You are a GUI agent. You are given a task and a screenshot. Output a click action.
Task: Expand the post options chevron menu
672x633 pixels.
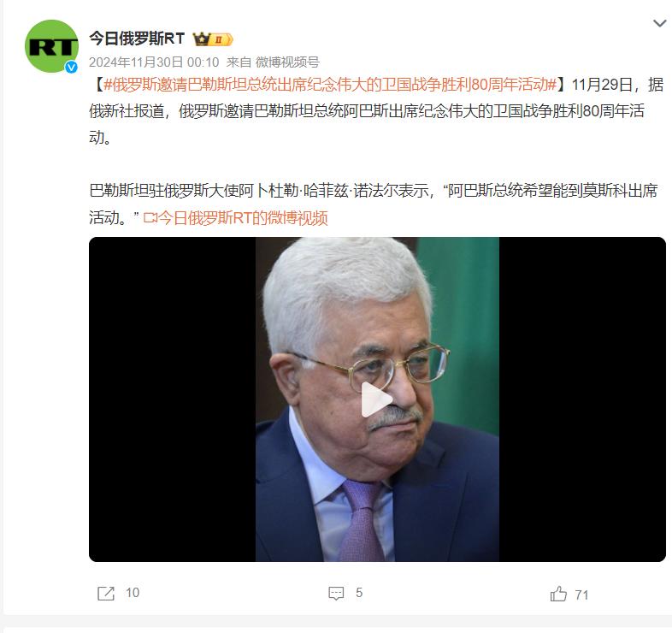659,23
